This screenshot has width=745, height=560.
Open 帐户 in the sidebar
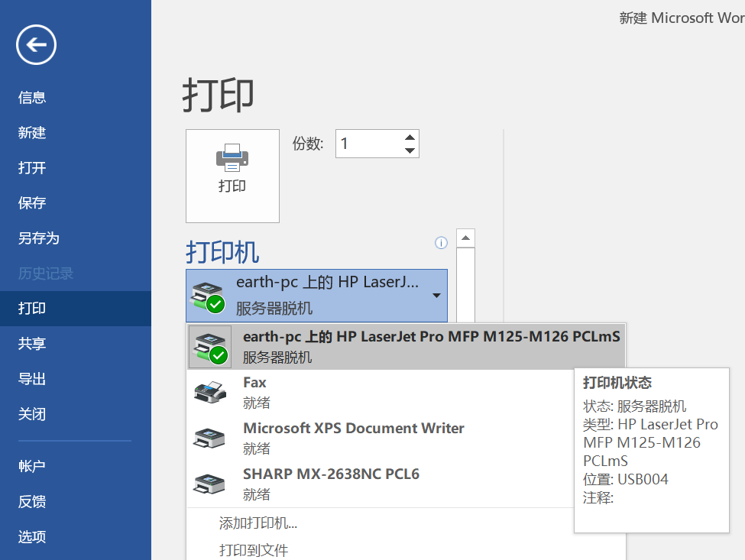tap(32, 466)
